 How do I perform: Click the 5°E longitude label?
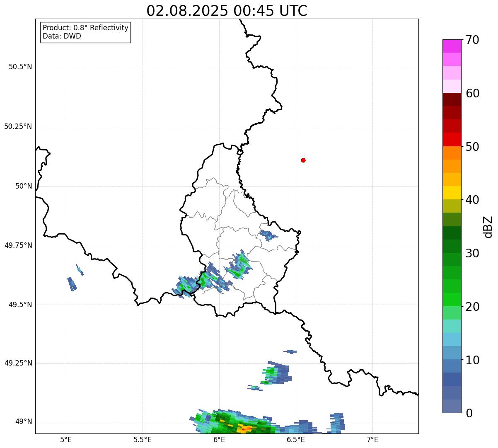click(66, 439)
